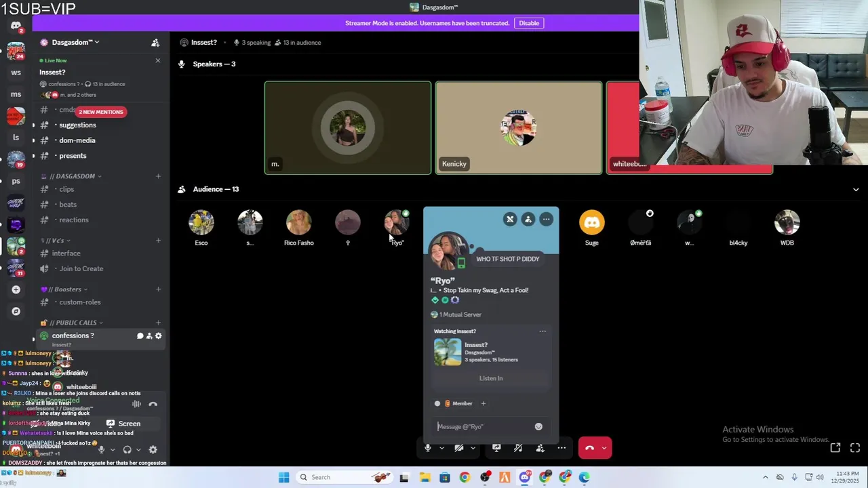
Task: Open the 'ws' server in sidebar
Action: pos(16,73)
